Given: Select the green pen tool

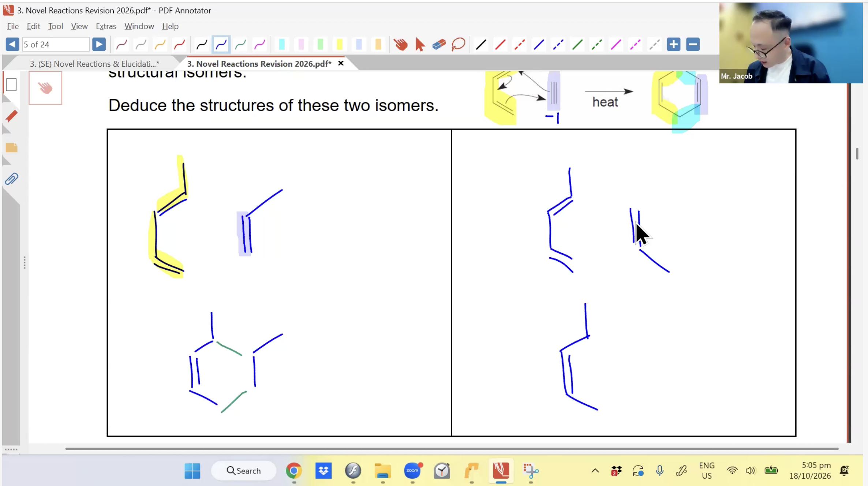Looking at the screenshot, I should click(x=240, y=45).
